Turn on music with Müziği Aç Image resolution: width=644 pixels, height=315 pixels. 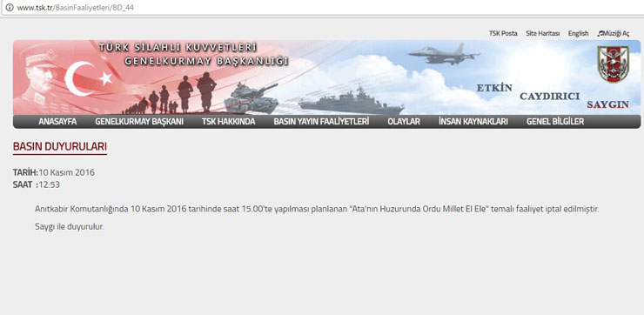point(615,33)
